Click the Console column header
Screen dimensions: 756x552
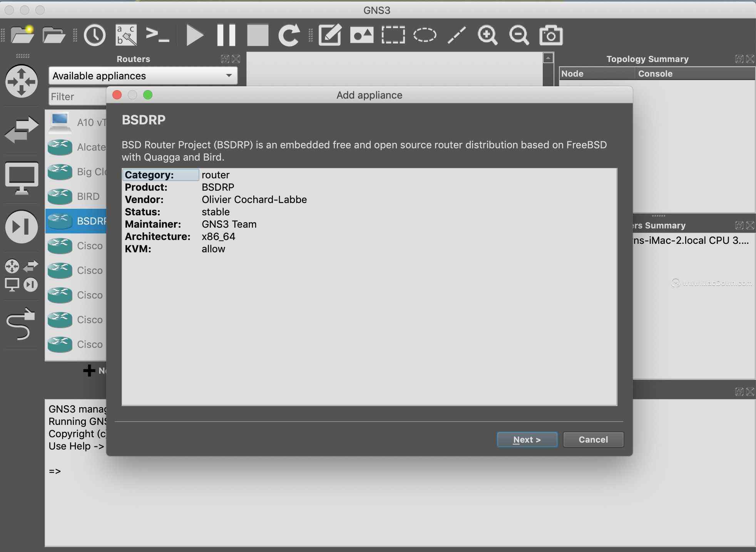[695, 74]
